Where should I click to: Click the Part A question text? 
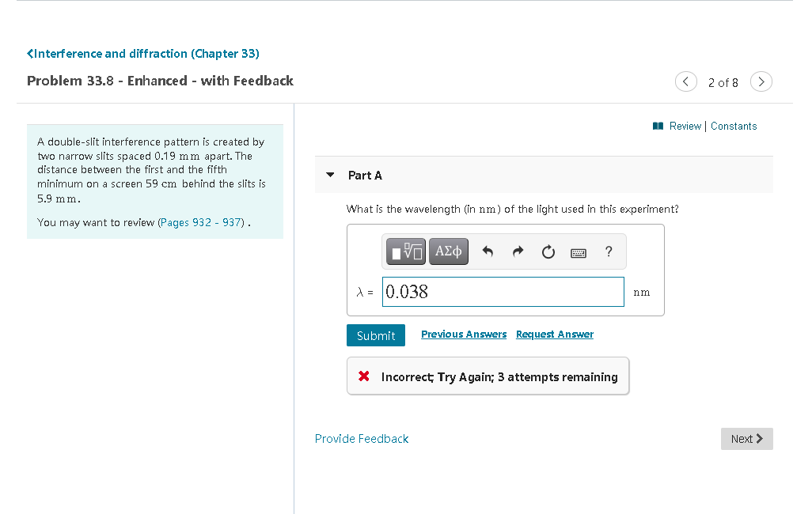(512, 209)
